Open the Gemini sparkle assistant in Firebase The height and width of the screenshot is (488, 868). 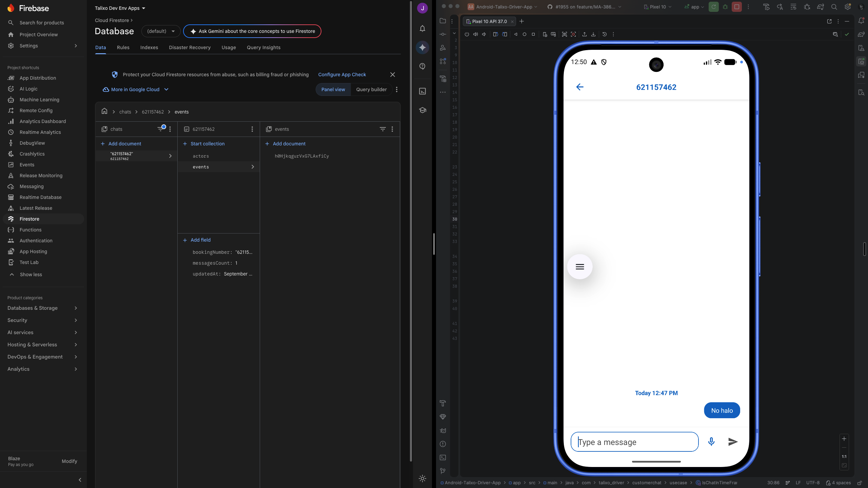[422, 47]
